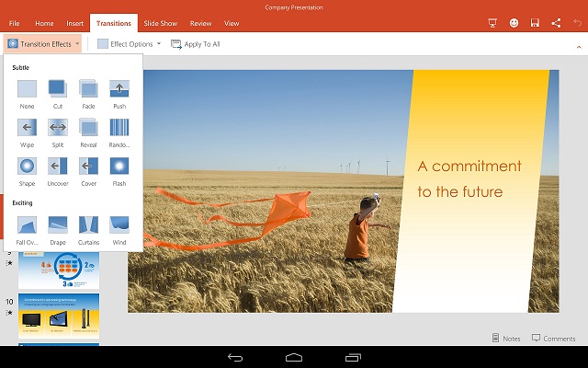This screenshot has width=588, height=368.
Task: Click the Save icon in title bar
Action: 534,22
